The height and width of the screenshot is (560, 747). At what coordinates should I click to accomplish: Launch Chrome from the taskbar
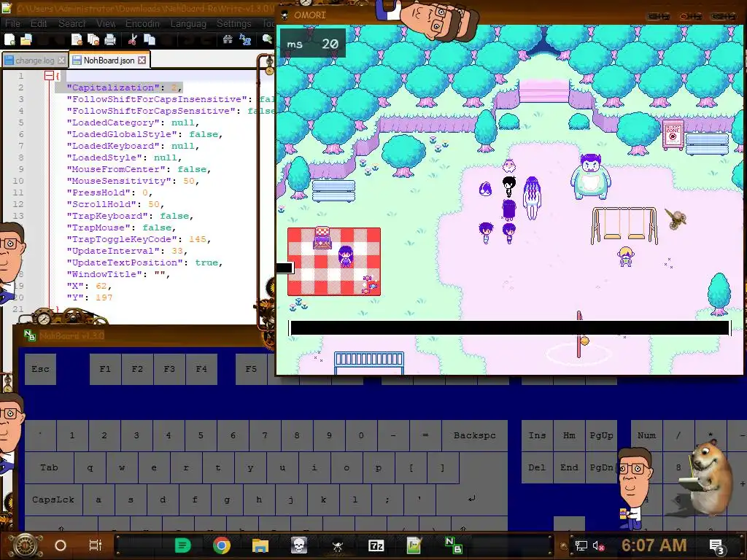pyautogui.click(x=222, y=545)
